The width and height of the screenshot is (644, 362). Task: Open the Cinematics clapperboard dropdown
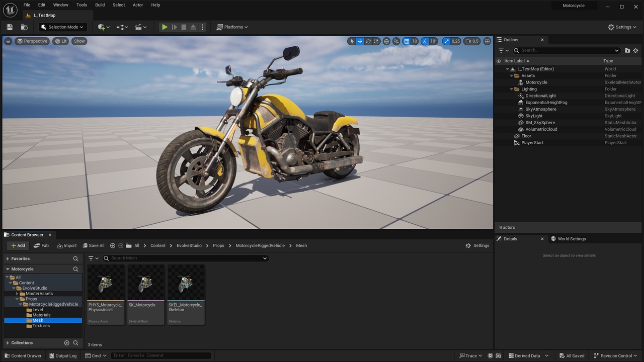click(141, 27)
